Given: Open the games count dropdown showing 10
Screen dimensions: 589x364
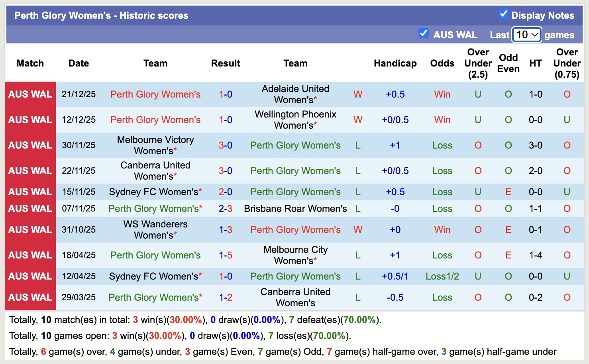Looking at the screenshot, I should pyautogui.click(x=526, y=35).
